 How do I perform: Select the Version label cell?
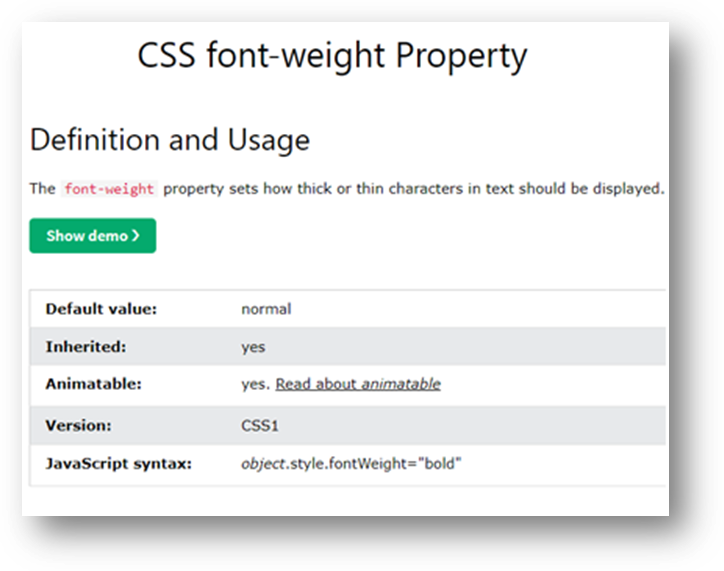click(x=78, y=426)
